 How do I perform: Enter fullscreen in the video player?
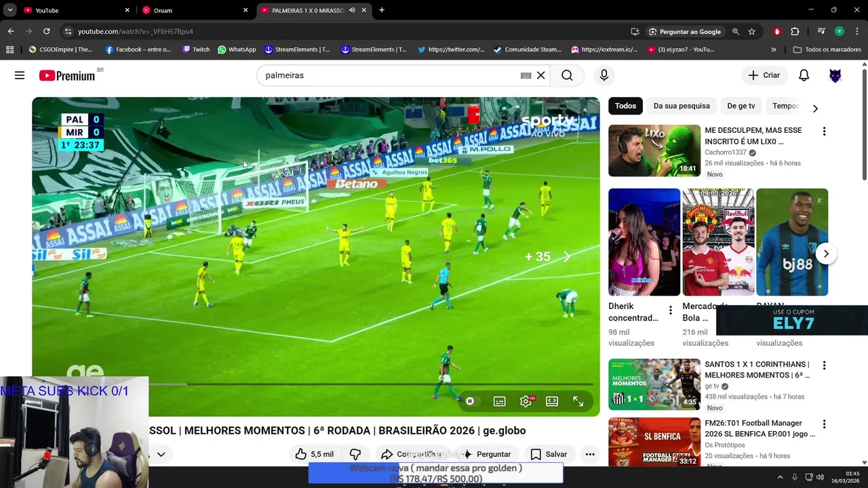coord(578,401)
